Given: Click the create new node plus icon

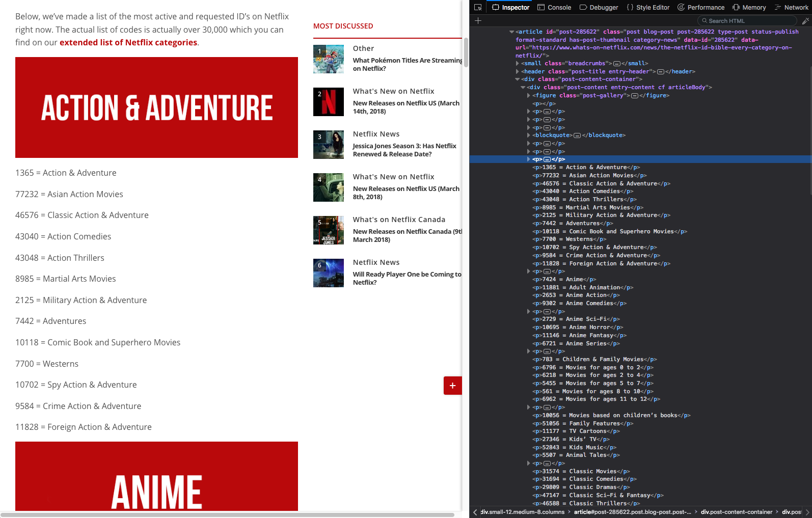Looking at the screenshot, I should tap(478, 21).
